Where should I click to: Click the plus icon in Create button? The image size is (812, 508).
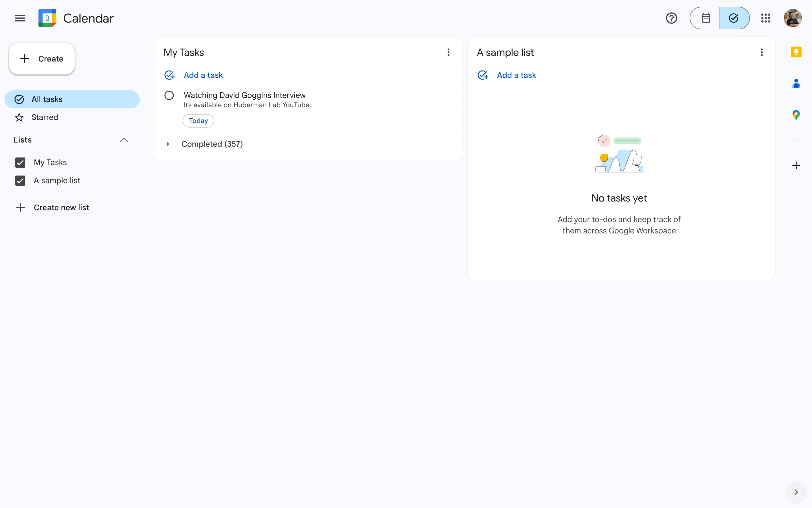[25, 59]
